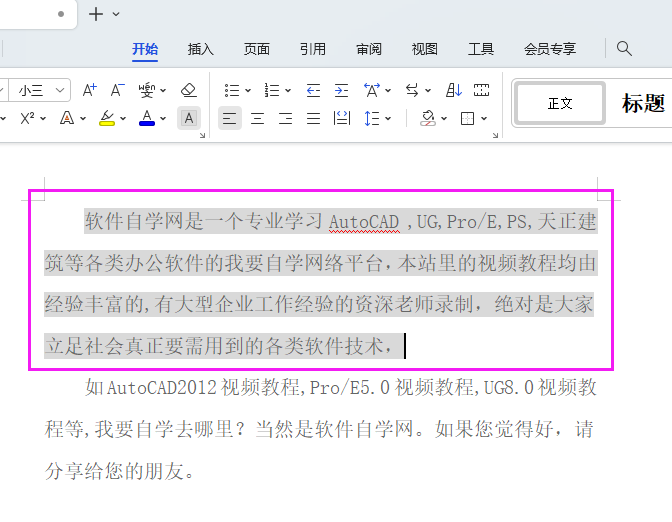The image size is (672, 522).
Task: Click the text highlight color marker icon
Action: click(107, 118)
